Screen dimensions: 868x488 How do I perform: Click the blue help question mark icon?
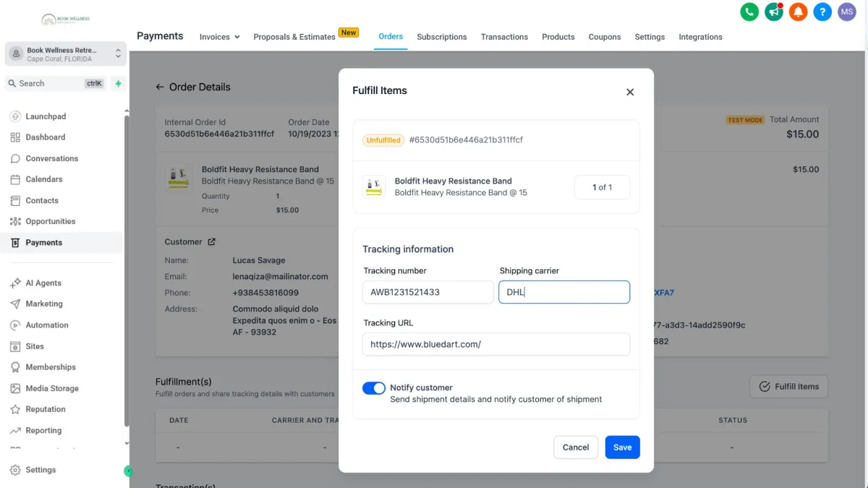822,12
